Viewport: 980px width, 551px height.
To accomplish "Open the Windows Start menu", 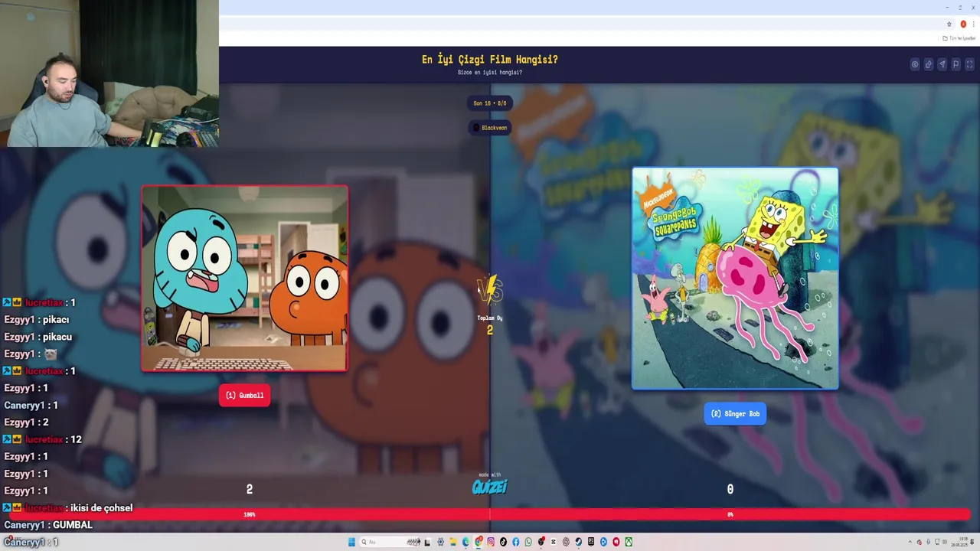I will 351,542.
